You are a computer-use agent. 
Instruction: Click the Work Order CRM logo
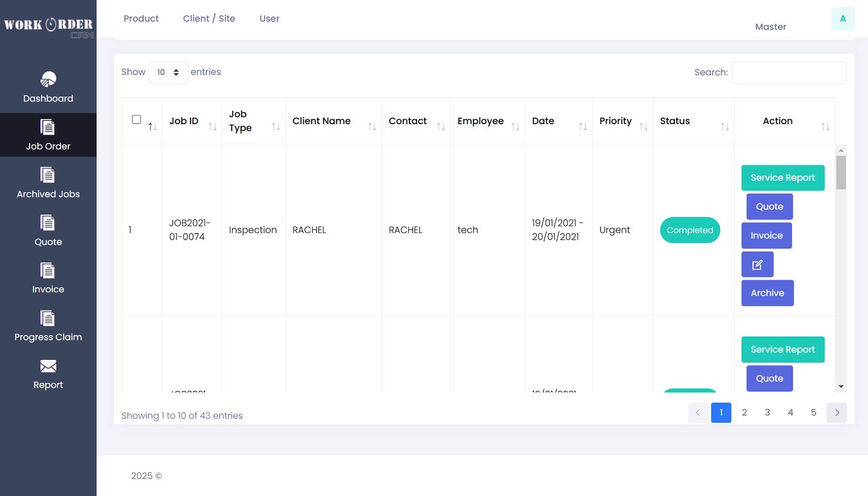pos(48,27)
